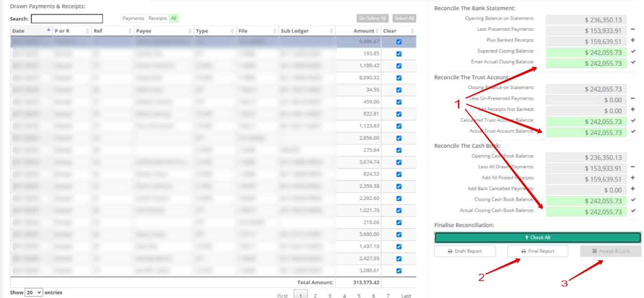Click sort arrows in Payee column header

click(x=189, y=31)
